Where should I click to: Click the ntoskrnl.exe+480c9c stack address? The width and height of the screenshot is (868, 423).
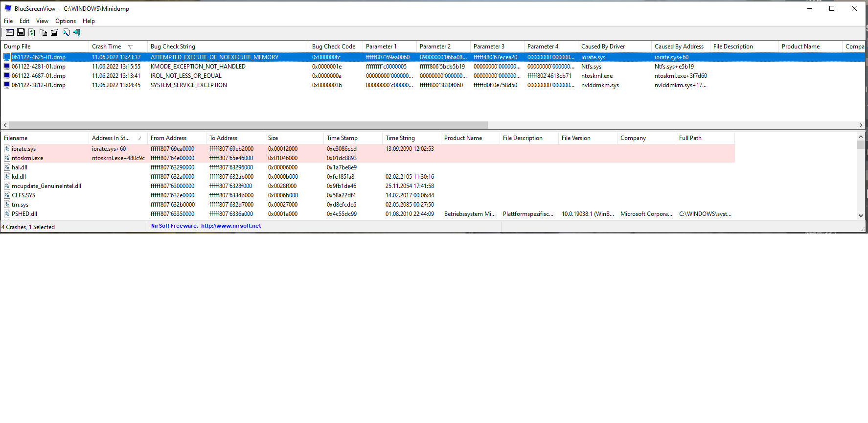pos(118,158)
